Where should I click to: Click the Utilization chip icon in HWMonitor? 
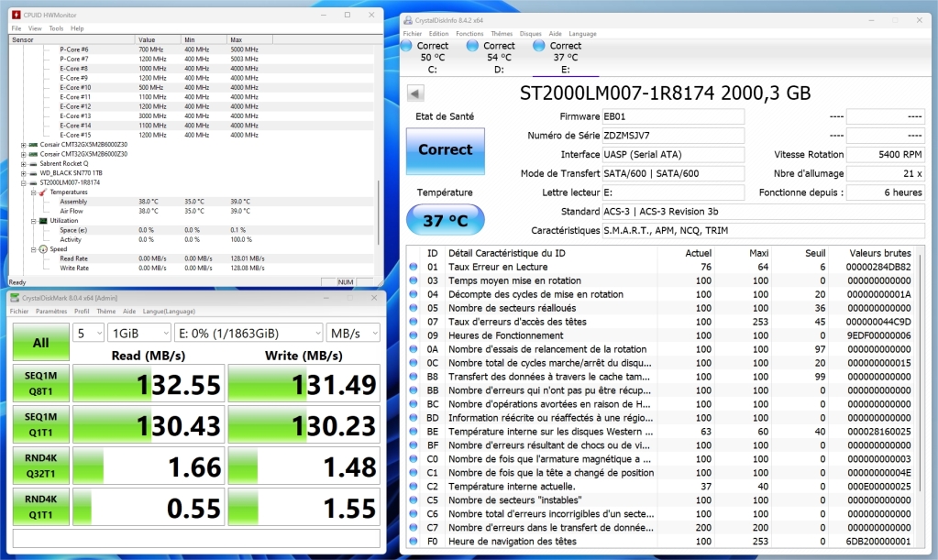click(43, 221)
